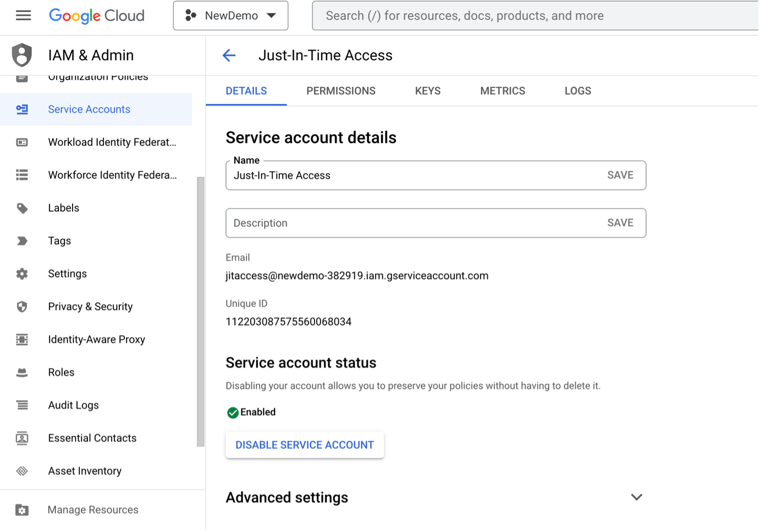Screen dimensions: 761x532
Task: Click the Labels tag icon in sidebar
Action: pos(22,208)
